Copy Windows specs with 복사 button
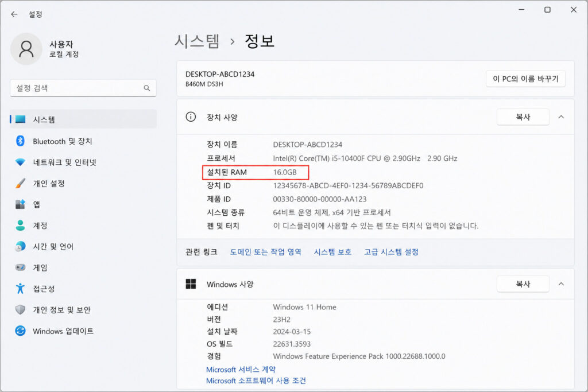Screen dimensions: 588x392 (523, 284)
